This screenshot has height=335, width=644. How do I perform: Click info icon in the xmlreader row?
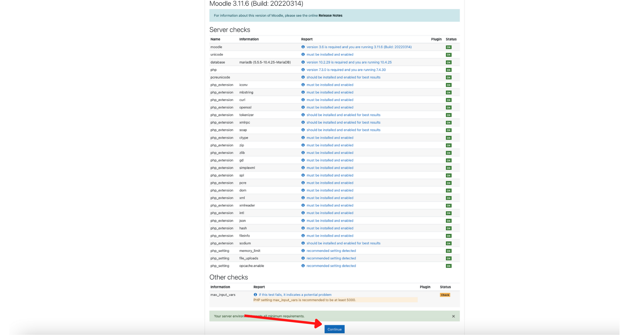tap(303, 205)
